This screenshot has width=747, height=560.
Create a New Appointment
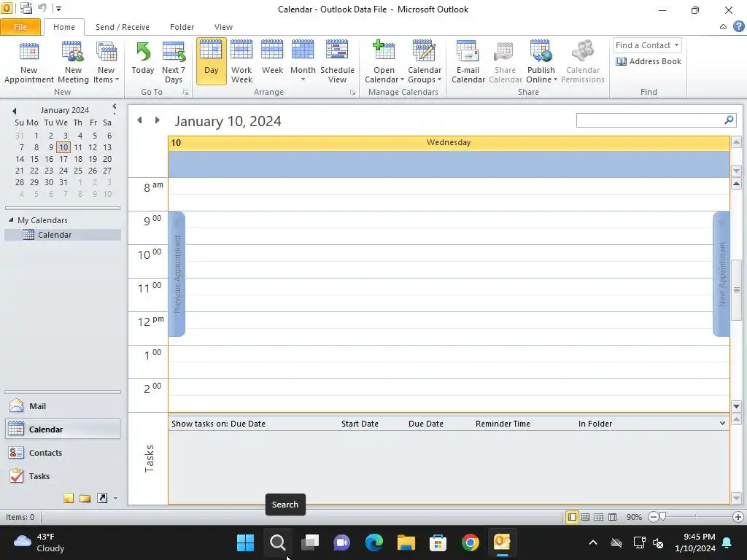click(28, 63)
